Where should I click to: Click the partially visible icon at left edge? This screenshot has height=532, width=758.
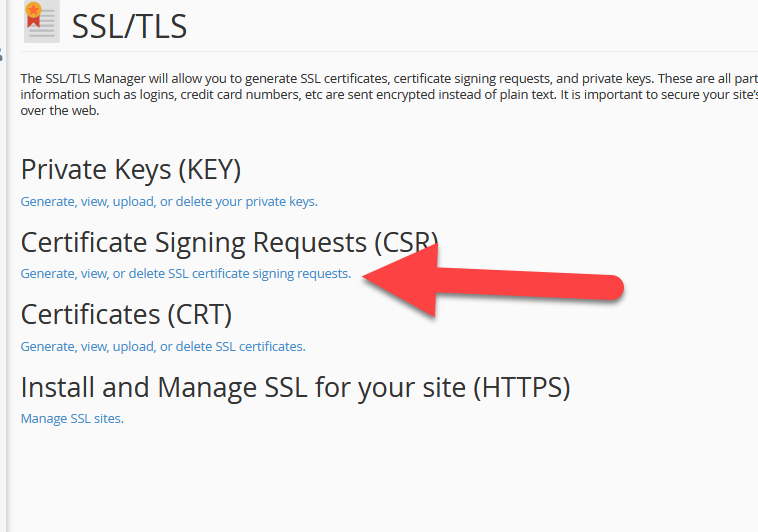tap(1, 54)
